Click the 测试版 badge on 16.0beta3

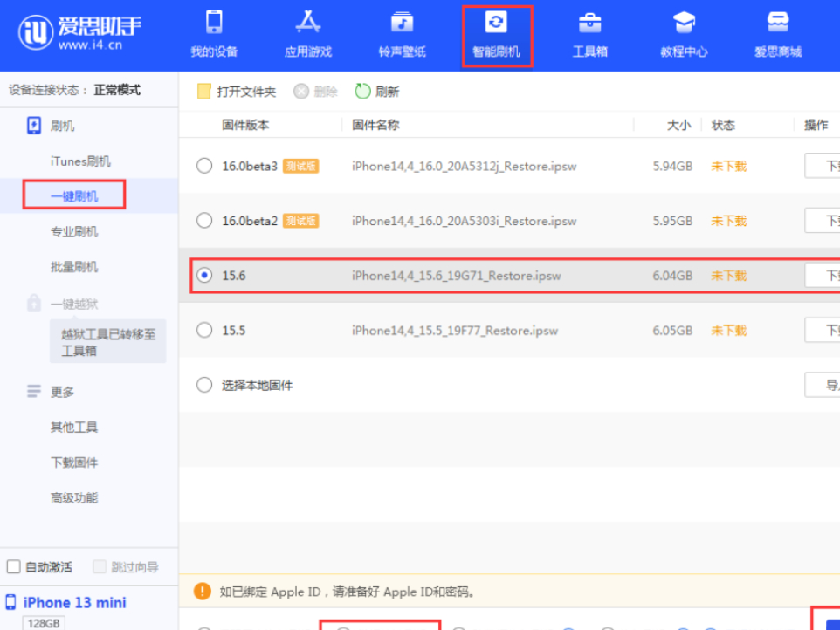click(x=300, y=166)
